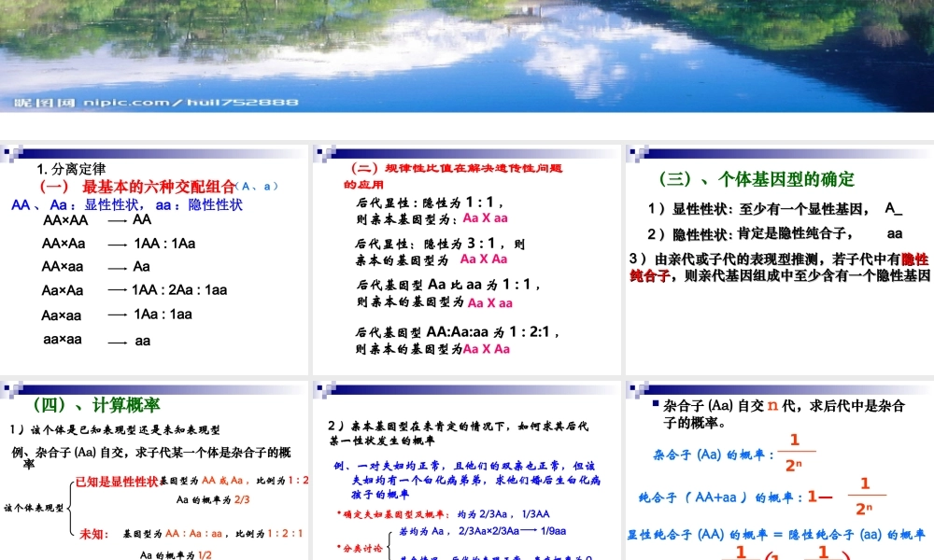Open the slide thumbnail about 规律性比值在解决遗传性问题的应用

[x=466, y=259]
